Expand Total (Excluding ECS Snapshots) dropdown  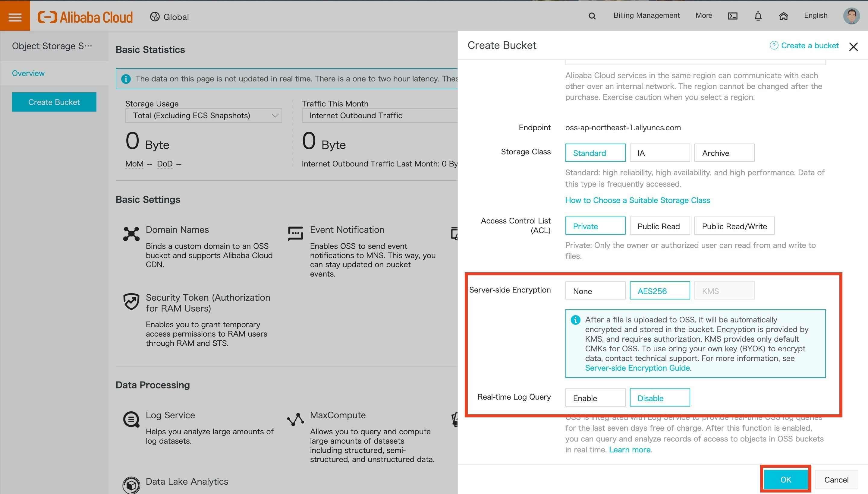203,115
